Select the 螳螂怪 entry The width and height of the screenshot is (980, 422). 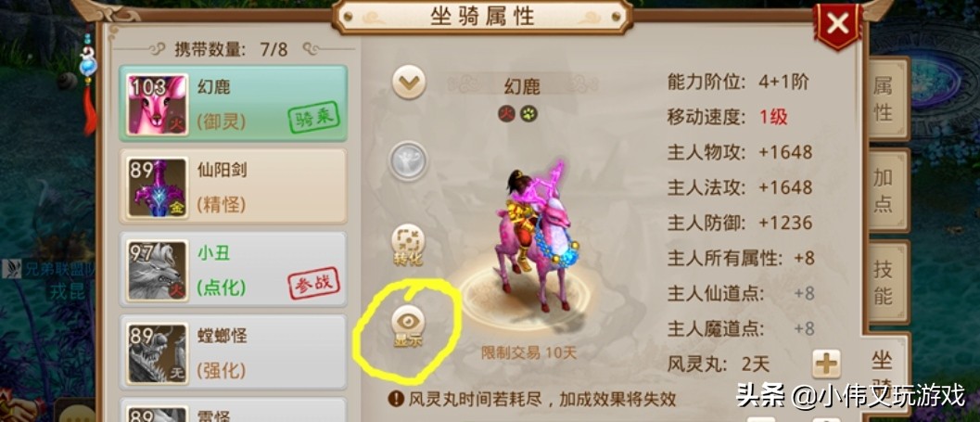point(233,352)
